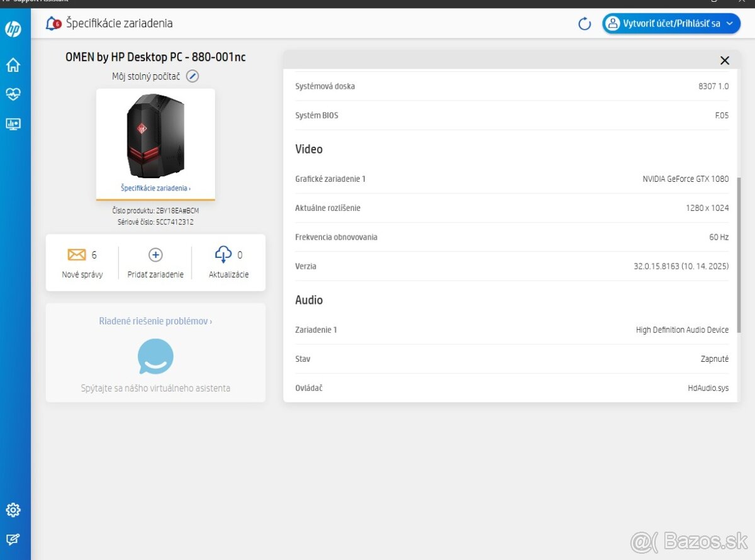Open Riadené riešenie problémov link
Viewport: 755px width, 560px height.
pyautogui.click(x=155, y=321)
